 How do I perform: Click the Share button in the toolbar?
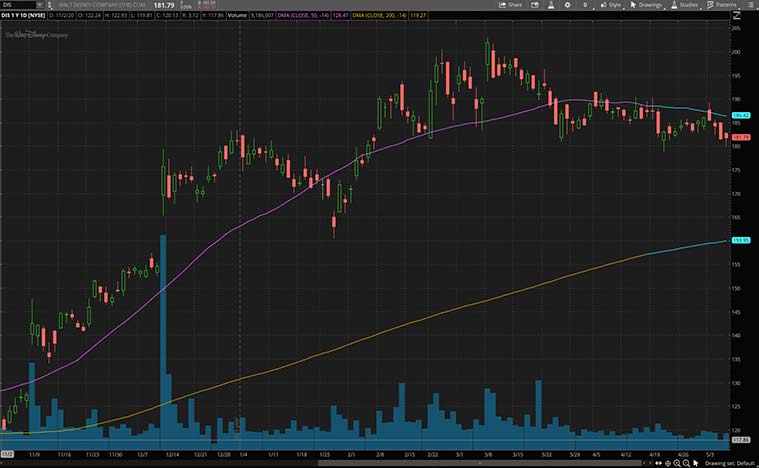coord(511,5)
